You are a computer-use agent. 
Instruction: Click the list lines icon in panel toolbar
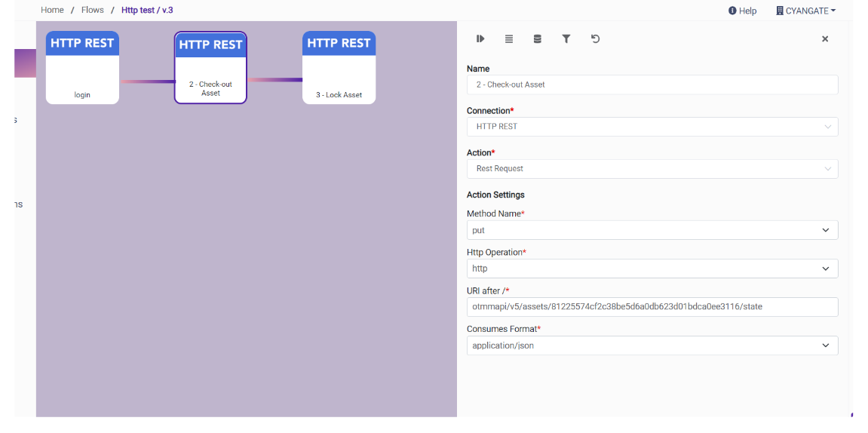509,39
